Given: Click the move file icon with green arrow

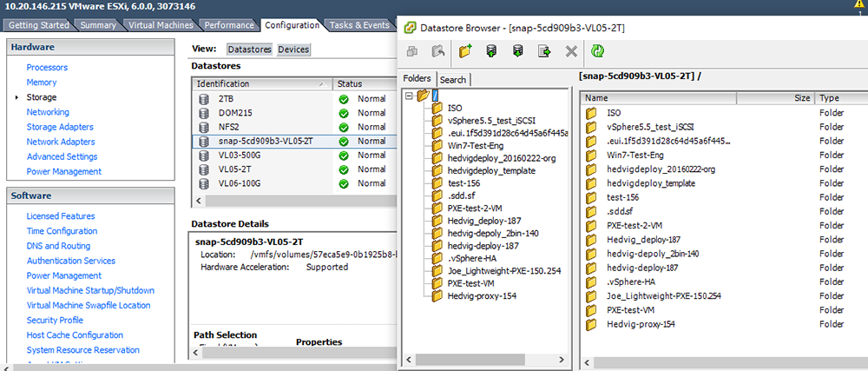Looking at the screenshot, I should [544, 51].
